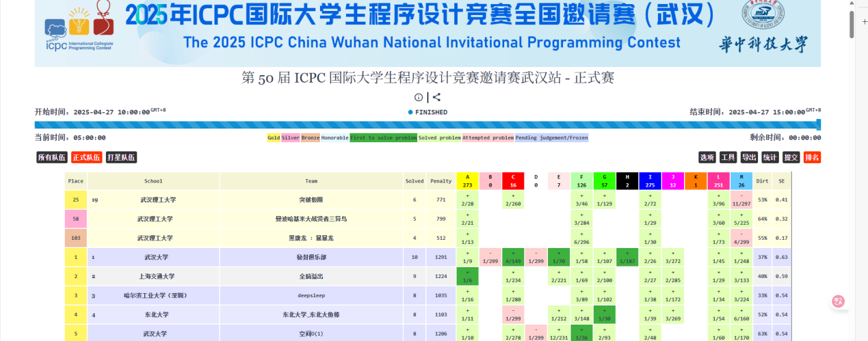The image size is (868, 341).
Task: Select the 正式队伍 team filter
Action: [86, 157]
